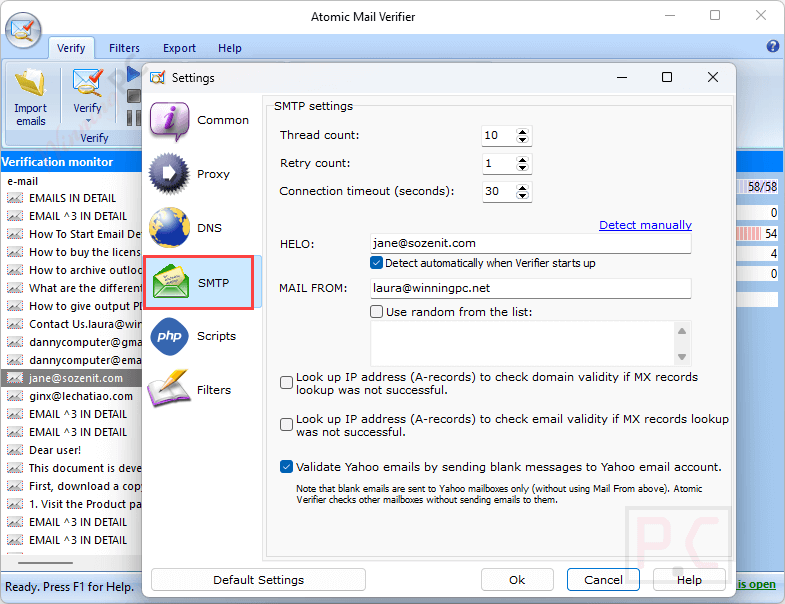The width and height of the screenshot is (785, 604).
Task: Increase Connection timeout value
Action: coord(523,188)
